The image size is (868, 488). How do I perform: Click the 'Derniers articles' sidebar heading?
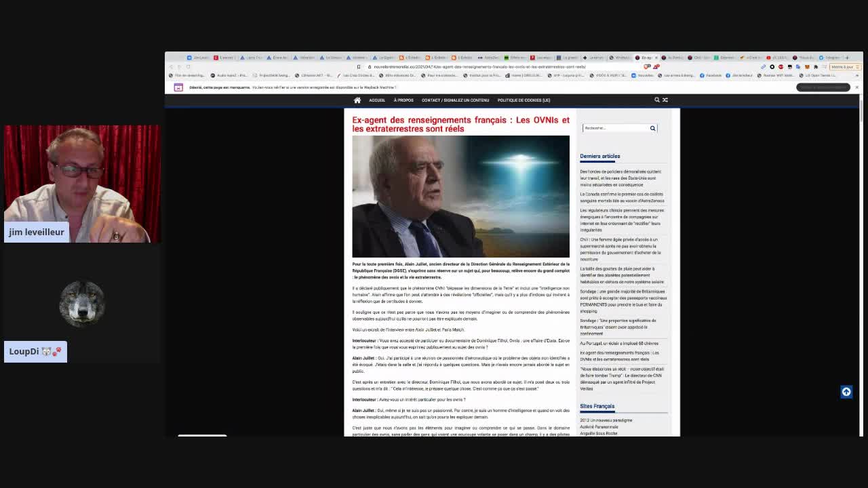[599, 156]
